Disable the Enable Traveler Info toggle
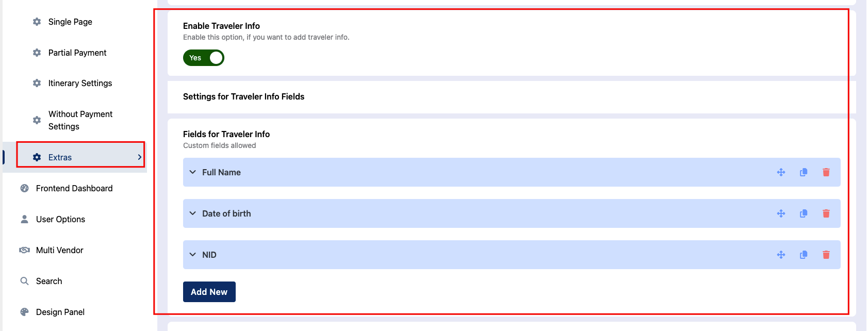The height and width of the screenshot is (331, 868). 204,58
